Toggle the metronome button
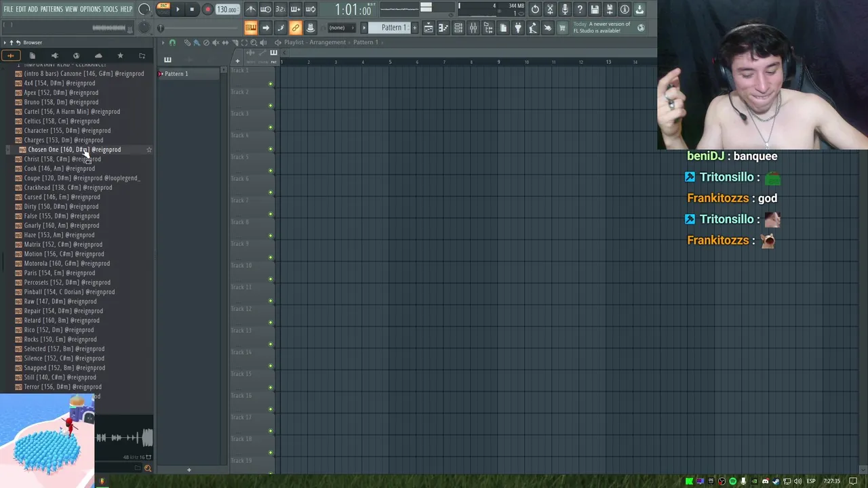 point(251,9)
